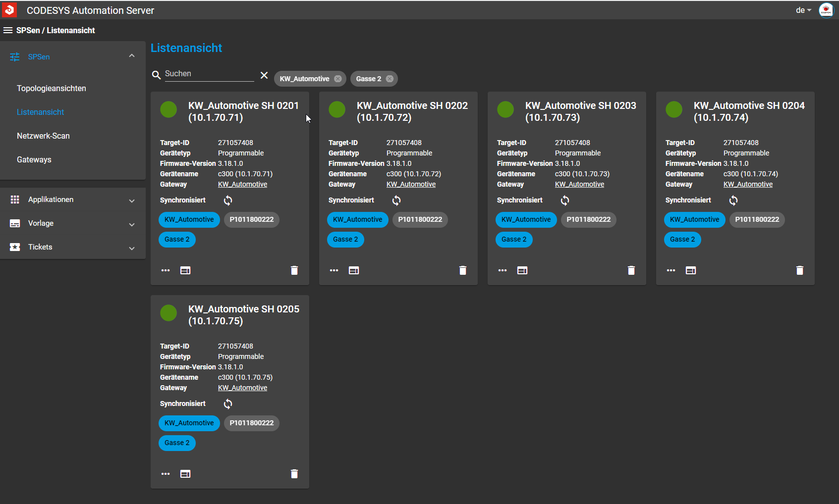Click the P1011800222 tag on SH 0201

(251, 219)
